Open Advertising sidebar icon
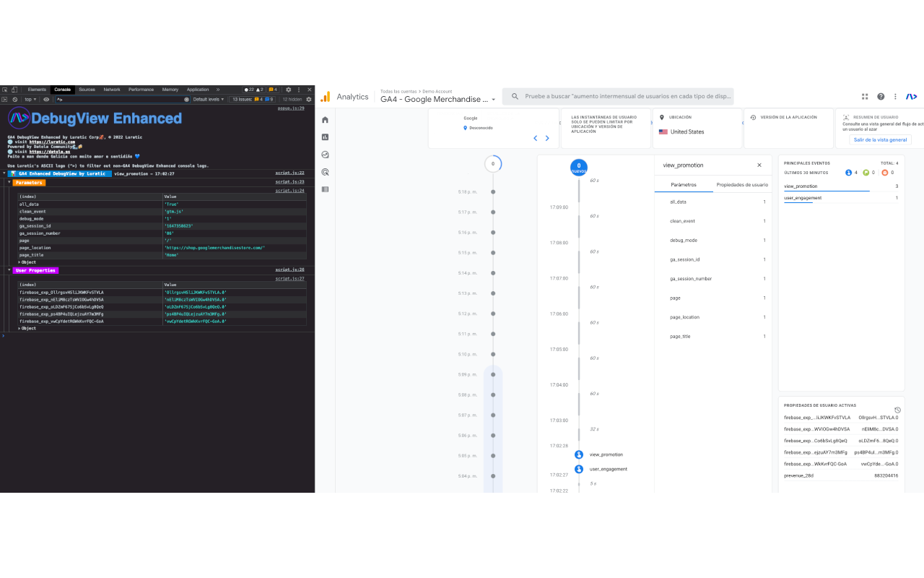The width and height of the screenshot is (924, 578). click(x=326, y=172)
